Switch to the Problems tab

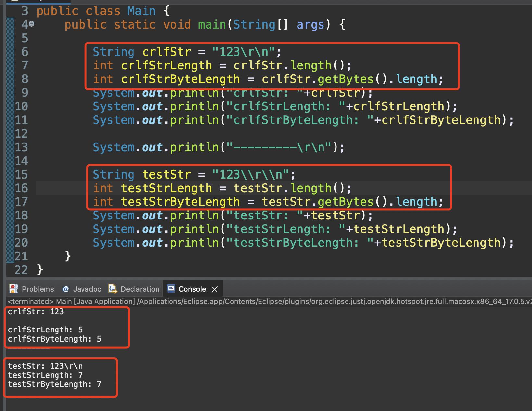pyautogui.click(x=38, y=289)
